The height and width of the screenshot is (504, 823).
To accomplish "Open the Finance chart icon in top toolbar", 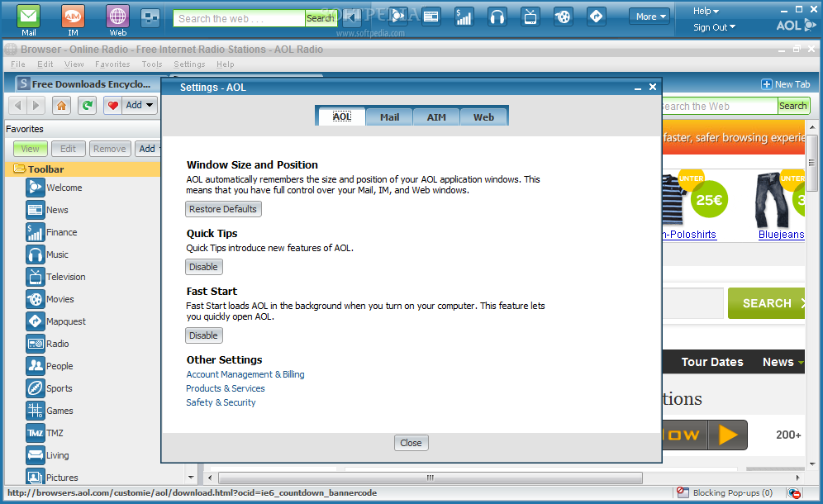I will tap(464, 17).
